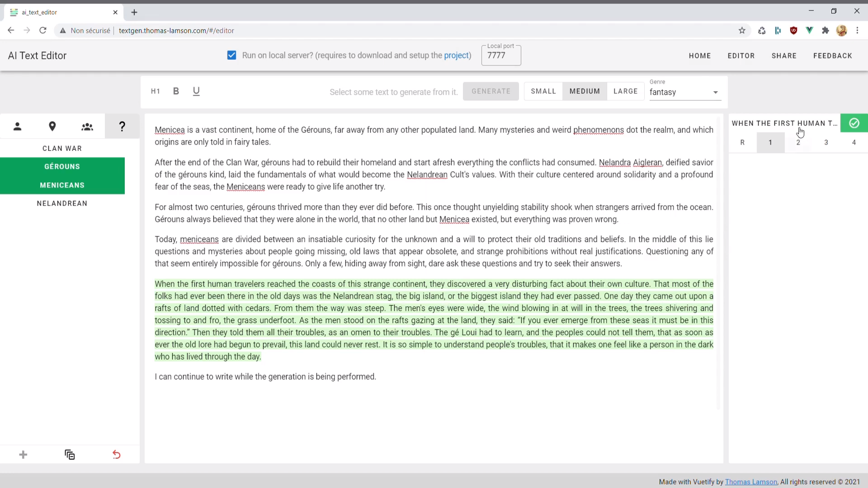Click the Local port input field
The height and width of the screenshot is (488, 868).
501,56
